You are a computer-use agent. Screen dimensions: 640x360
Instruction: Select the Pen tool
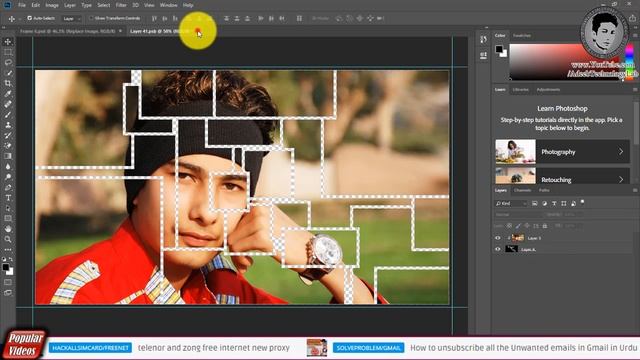click(8, 188)
